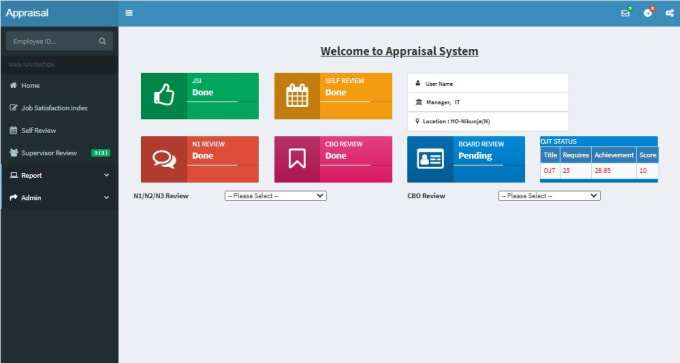Open Job Satisfaction Index page
The width and height of the screenshot is (680, 363).
click(x=59, y=108)
